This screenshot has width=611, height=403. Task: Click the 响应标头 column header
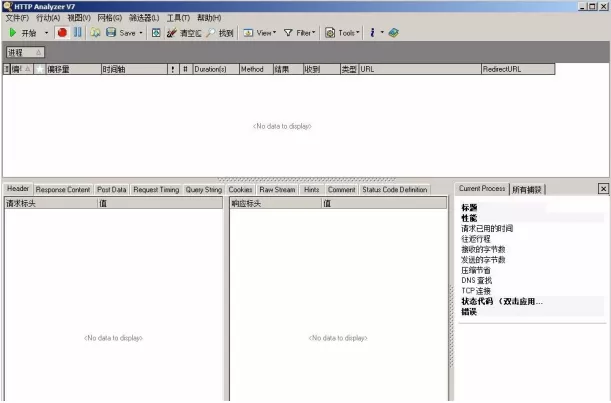[275, 203]
